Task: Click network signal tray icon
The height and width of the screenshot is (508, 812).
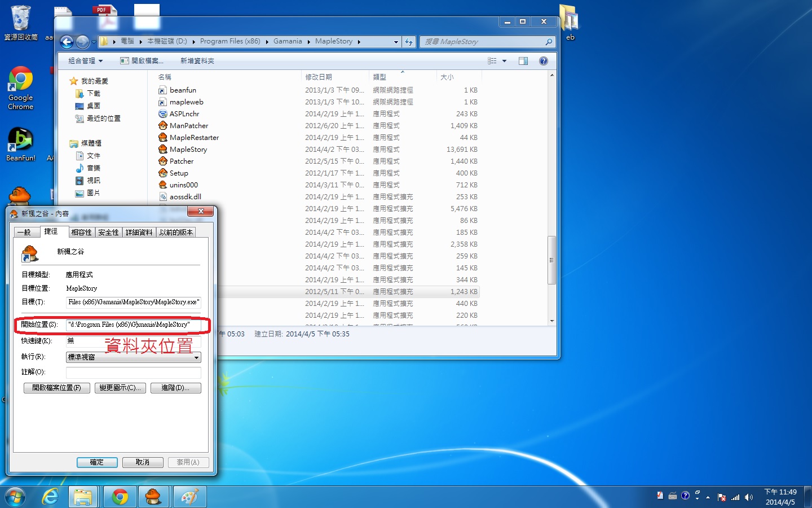Action: 735,497
